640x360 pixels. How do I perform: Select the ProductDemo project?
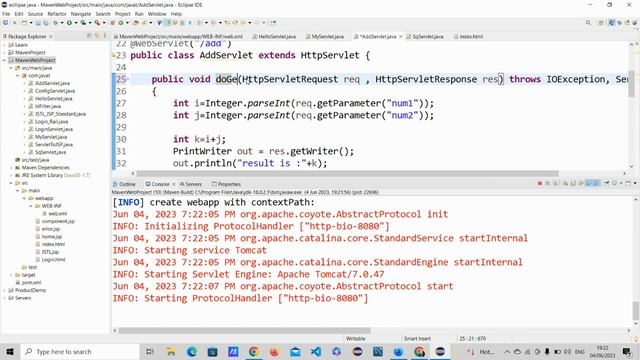(x=30, y=290)
